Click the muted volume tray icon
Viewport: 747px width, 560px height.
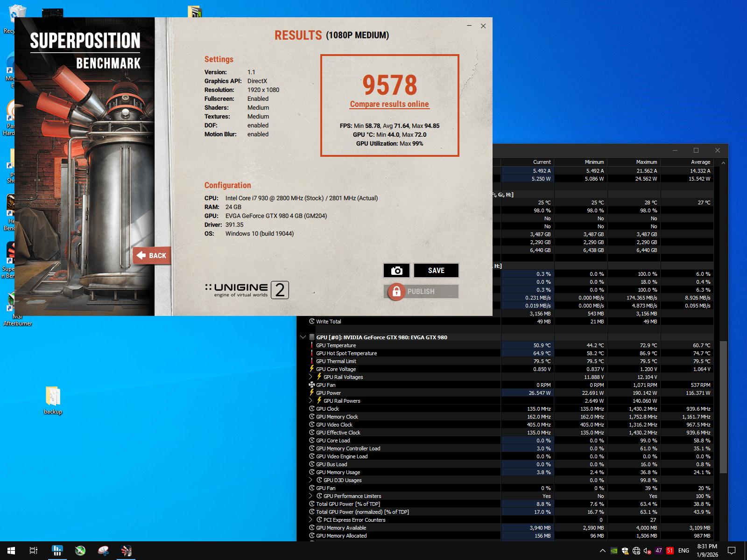(648, 551)
